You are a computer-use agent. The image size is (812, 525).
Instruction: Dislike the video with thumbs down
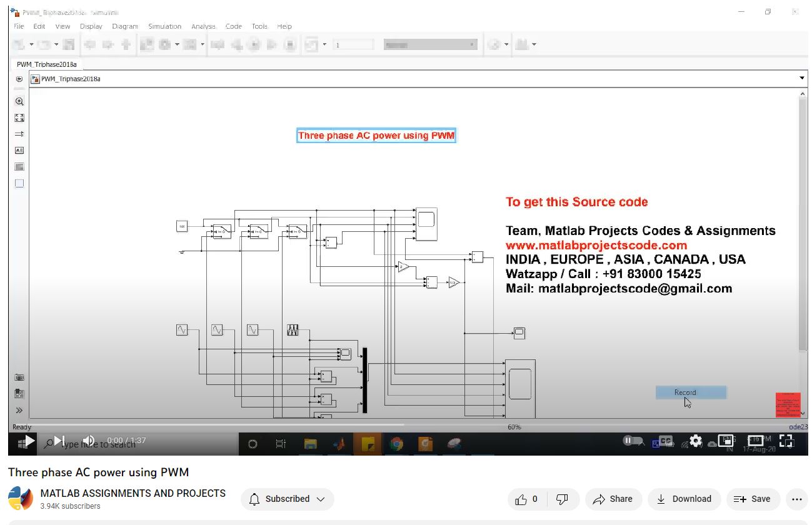(x=562, y=499)
